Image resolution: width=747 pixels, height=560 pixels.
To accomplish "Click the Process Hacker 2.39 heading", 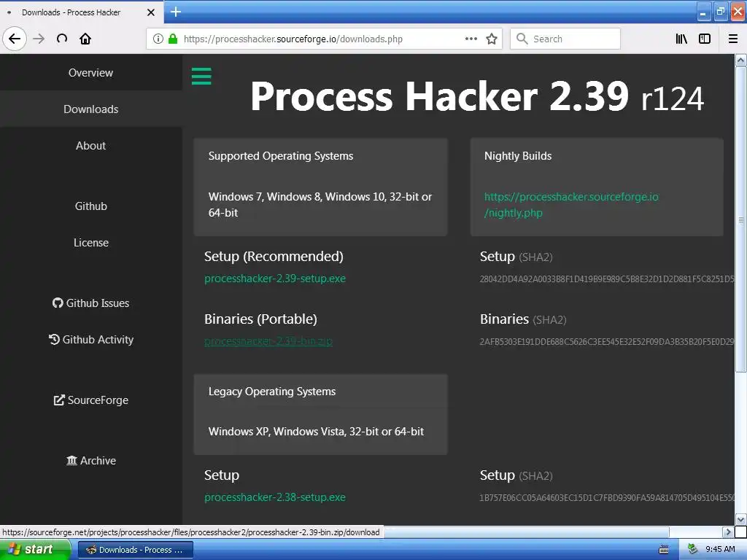I will coord(477,96).
